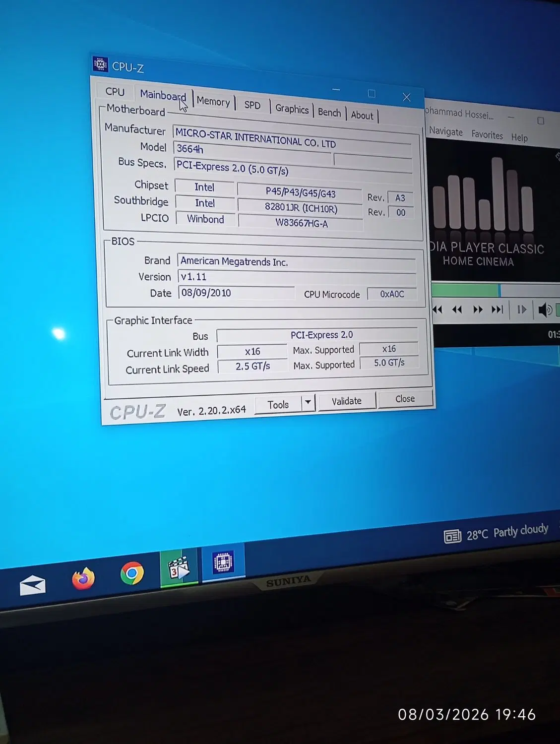560x744 pixels.
Task: Open the SPD tab
Action: click(x=252, y=105)
